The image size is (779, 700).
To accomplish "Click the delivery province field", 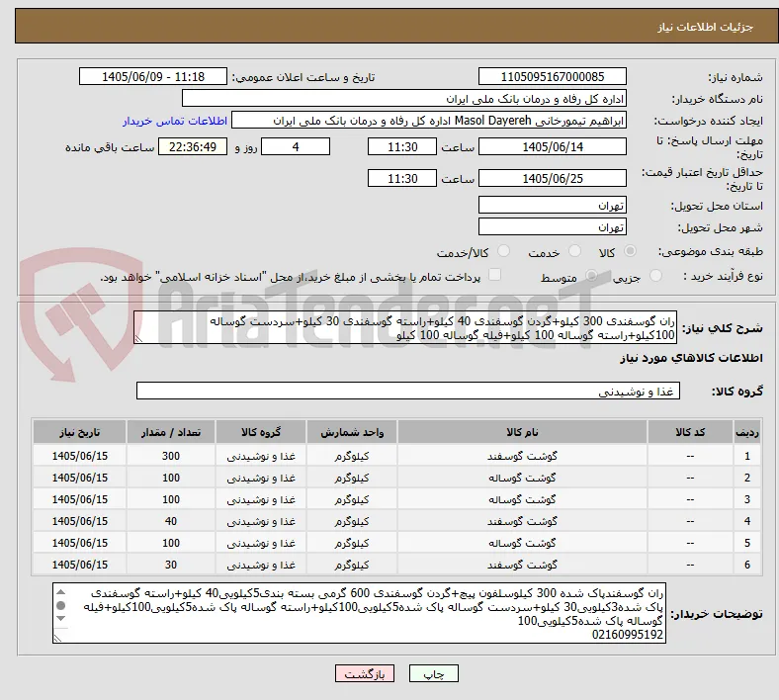I will pyautogui.click(x=553, y=205).
